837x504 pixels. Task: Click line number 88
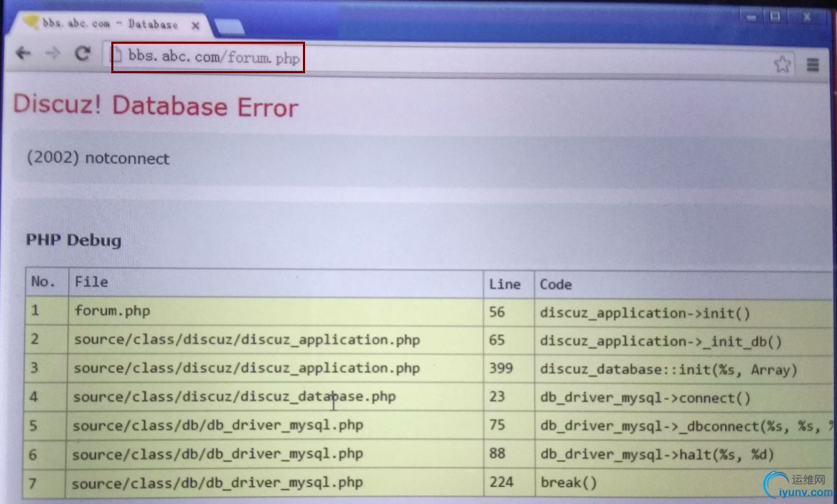tap(497, 453)
